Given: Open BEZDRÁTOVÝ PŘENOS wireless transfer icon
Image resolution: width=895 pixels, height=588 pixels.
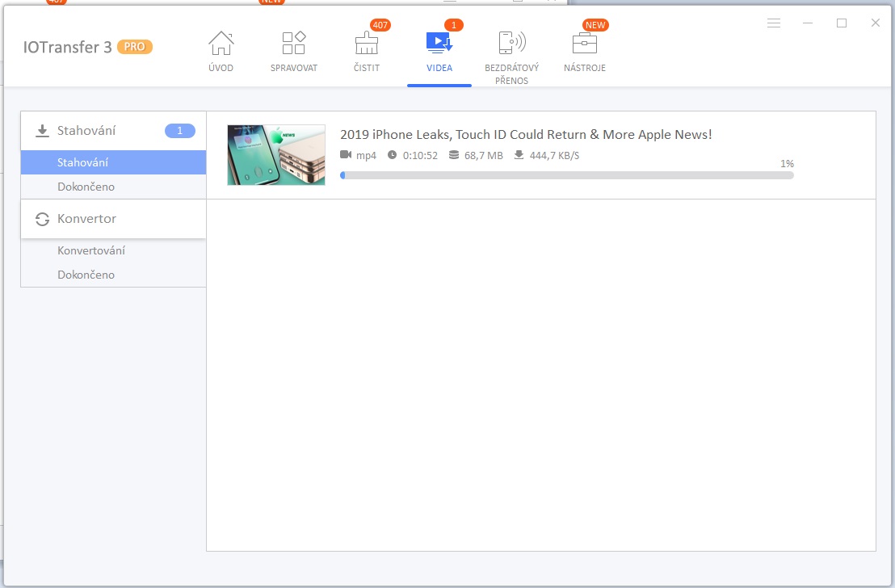Looking at the screenshot, I should (512, 44).
